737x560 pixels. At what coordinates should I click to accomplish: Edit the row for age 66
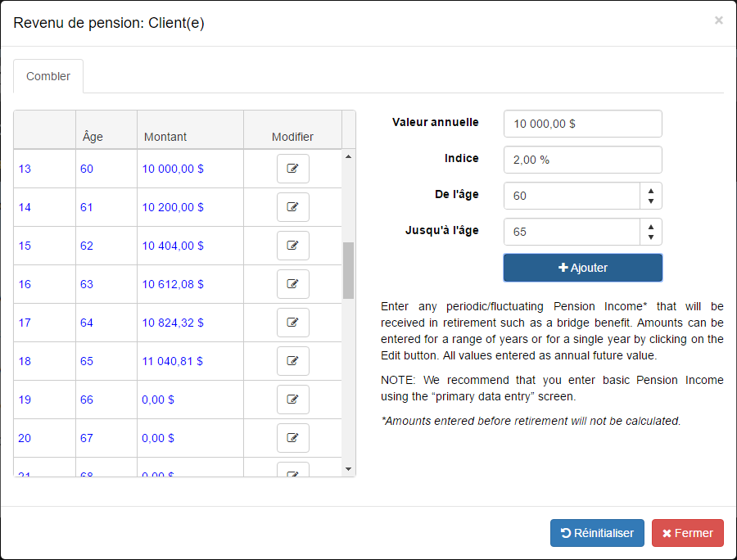(x=292, y=400)
